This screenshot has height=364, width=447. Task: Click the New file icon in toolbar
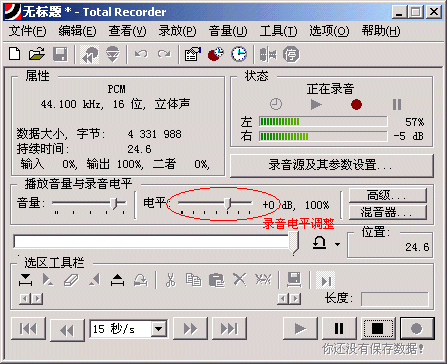[x=14, y=54]
